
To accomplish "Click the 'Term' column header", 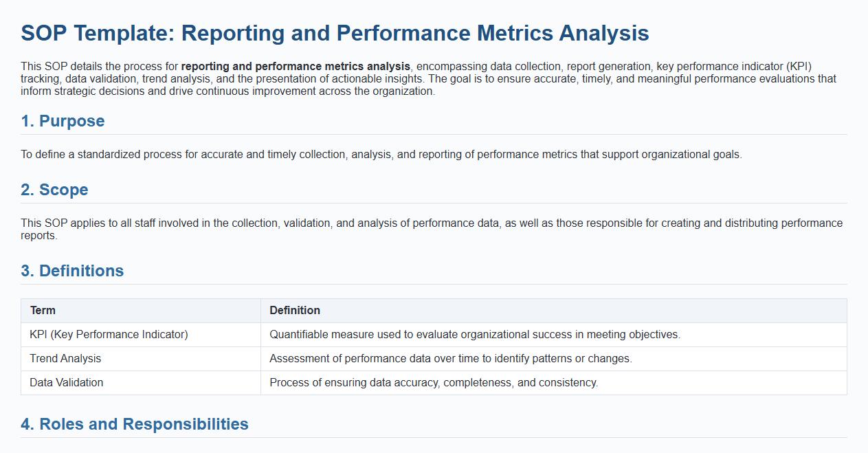I will 43,311.
